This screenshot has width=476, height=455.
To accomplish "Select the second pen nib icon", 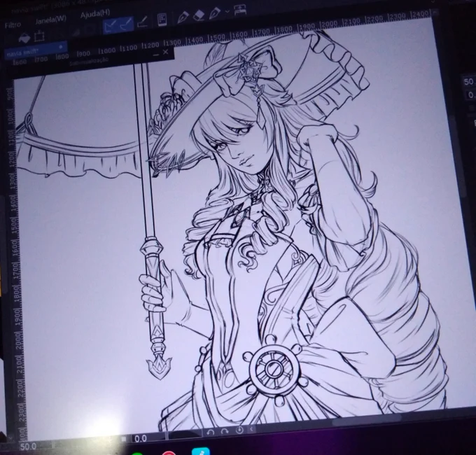I will pos(215,13).
